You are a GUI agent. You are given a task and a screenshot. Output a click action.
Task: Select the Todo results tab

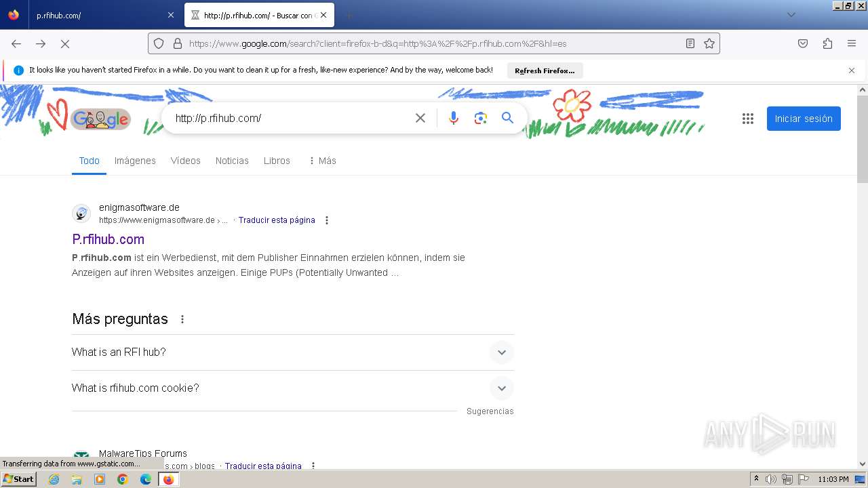click(x=89, y=161)
